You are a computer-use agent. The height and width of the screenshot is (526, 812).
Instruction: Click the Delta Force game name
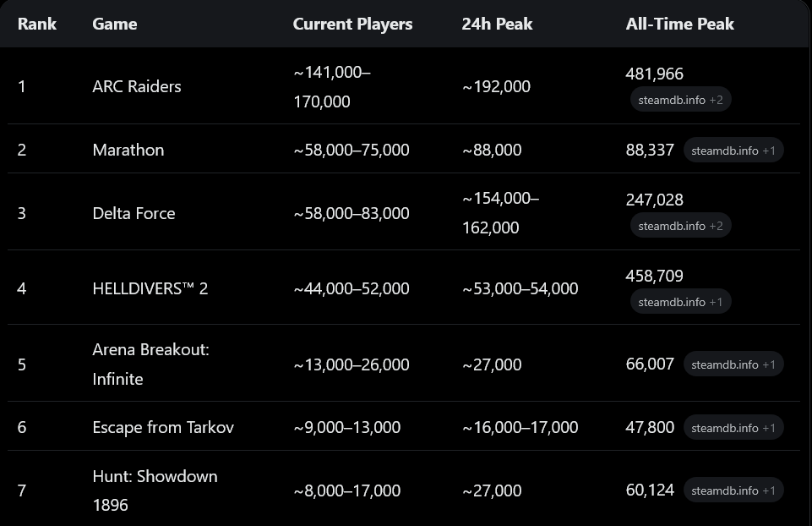pyautogui.click(x=134, y=213)
